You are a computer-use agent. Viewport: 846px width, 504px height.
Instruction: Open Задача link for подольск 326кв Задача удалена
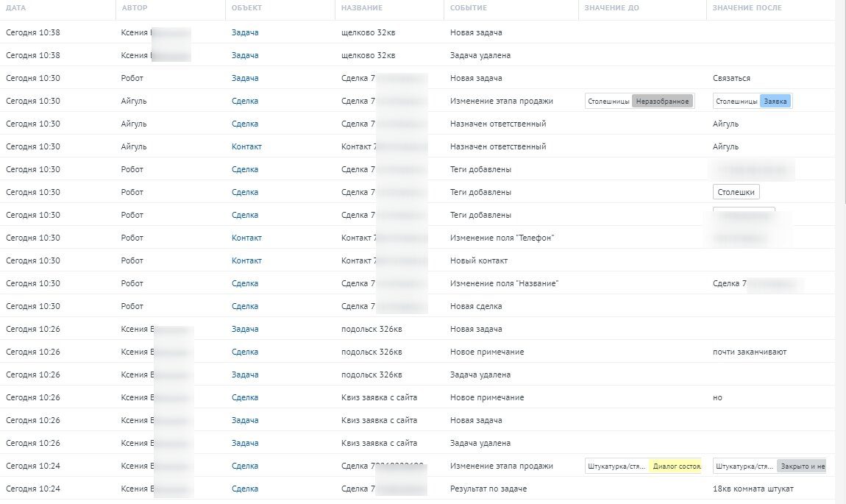[245, 375]
